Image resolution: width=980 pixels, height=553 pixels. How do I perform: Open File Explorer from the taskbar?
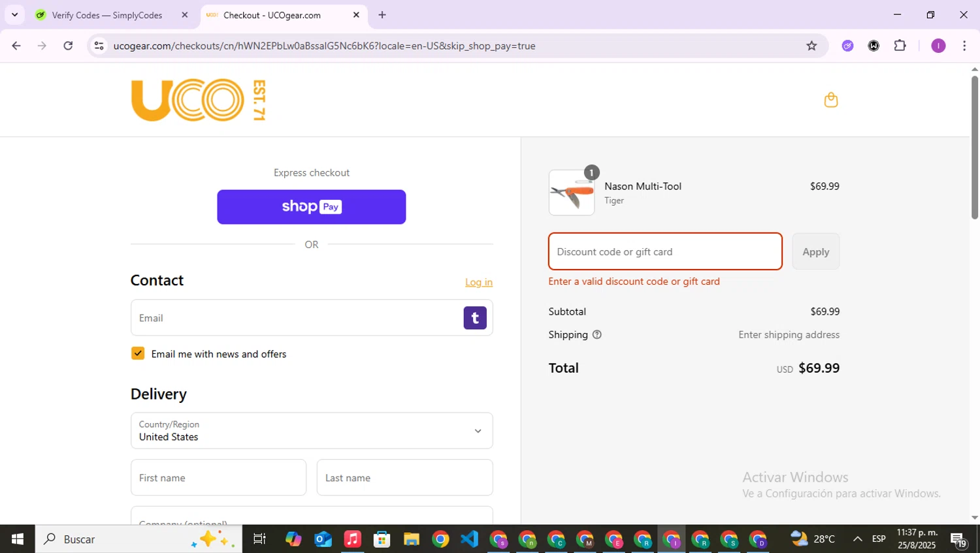point(411,539)
